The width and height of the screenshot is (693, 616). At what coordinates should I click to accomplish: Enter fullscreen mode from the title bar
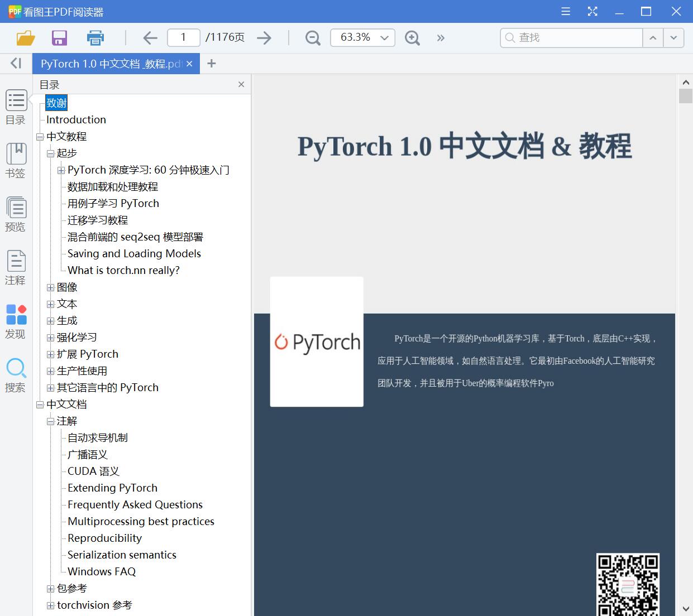pos(592,11)
